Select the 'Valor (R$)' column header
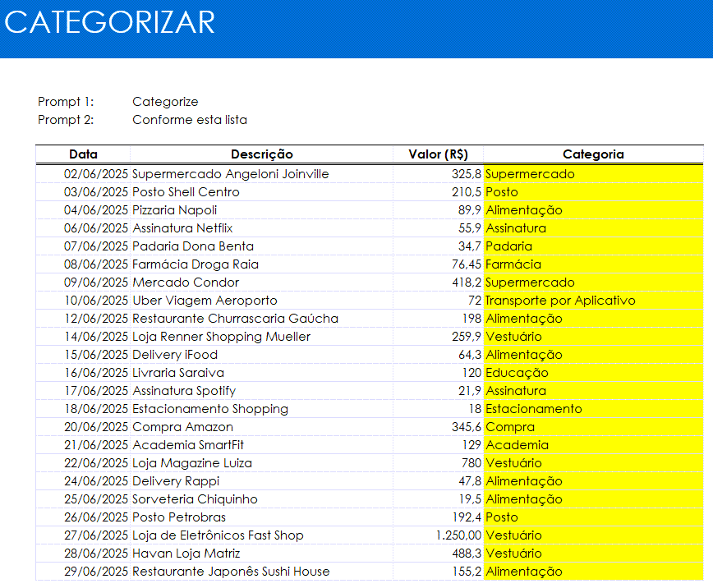 point(438,154)
